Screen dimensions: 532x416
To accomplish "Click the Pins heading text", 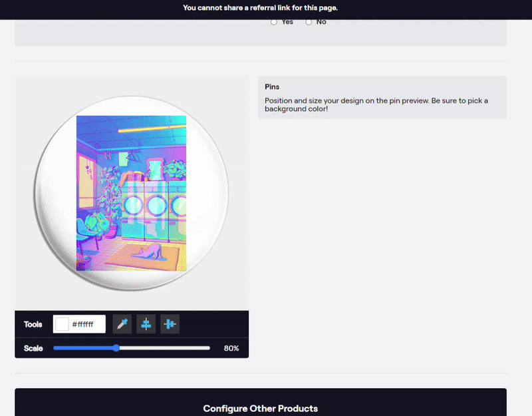I will click(x=272, y=87).
